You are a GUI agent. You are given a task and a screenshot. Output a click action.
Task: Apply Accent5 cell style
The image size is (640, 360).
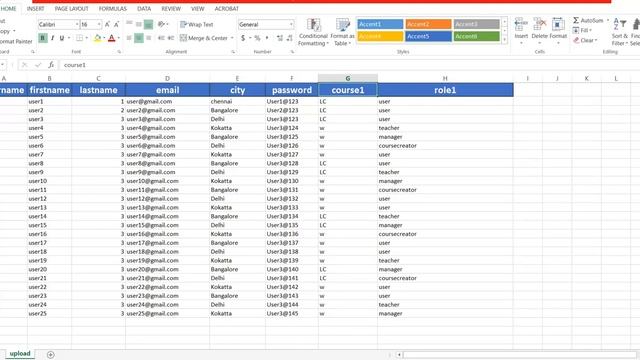pos(428,36)
